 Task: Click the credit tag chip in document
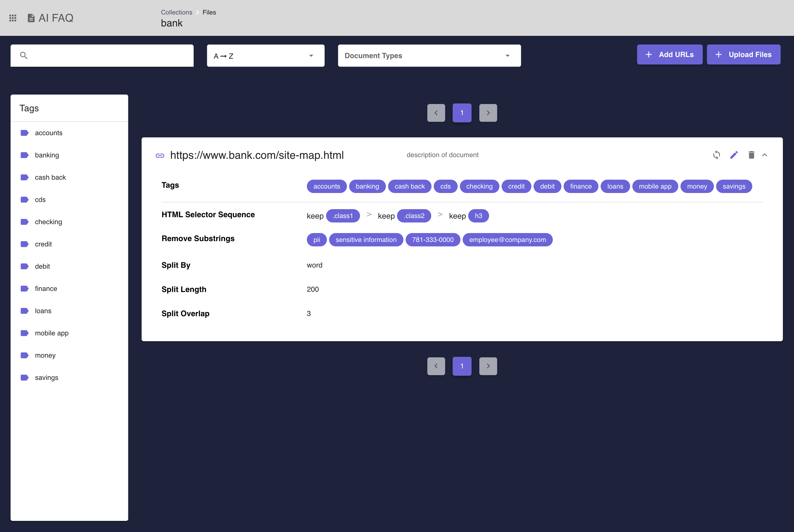click(516, 186)
